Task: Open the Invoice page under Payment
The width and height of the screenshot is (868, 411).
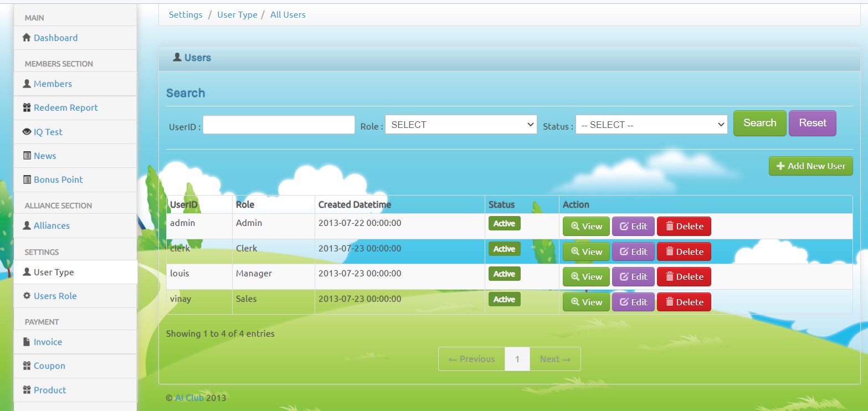Action: point(48,342)
